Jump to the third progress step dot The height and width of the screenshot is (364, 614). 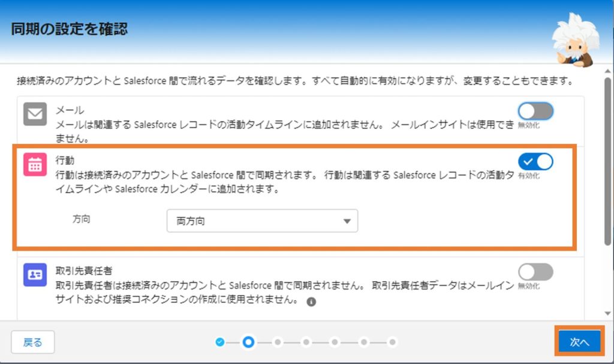click(278, 342)
